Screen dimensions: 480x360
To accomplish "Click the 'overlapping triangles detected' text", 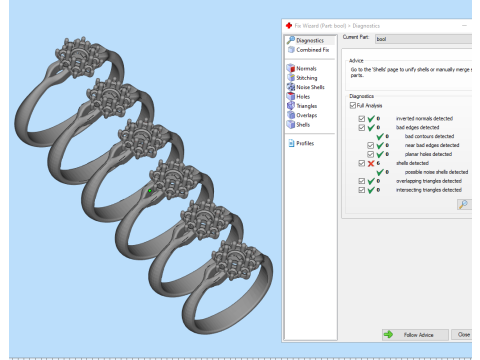I will (x=429, y=181).
